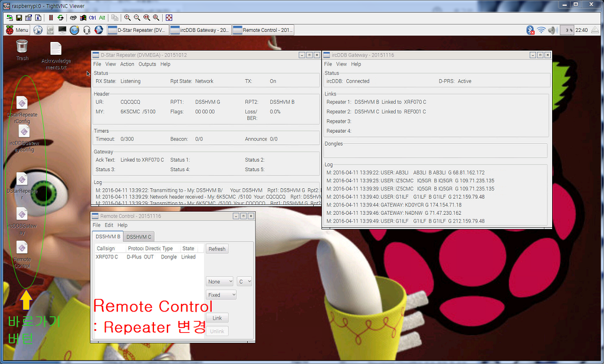The height and width of the screenshot is (364, 604).
Task: Open View menu in D-Star Repeater window
Action: click(x=110, y=64)
